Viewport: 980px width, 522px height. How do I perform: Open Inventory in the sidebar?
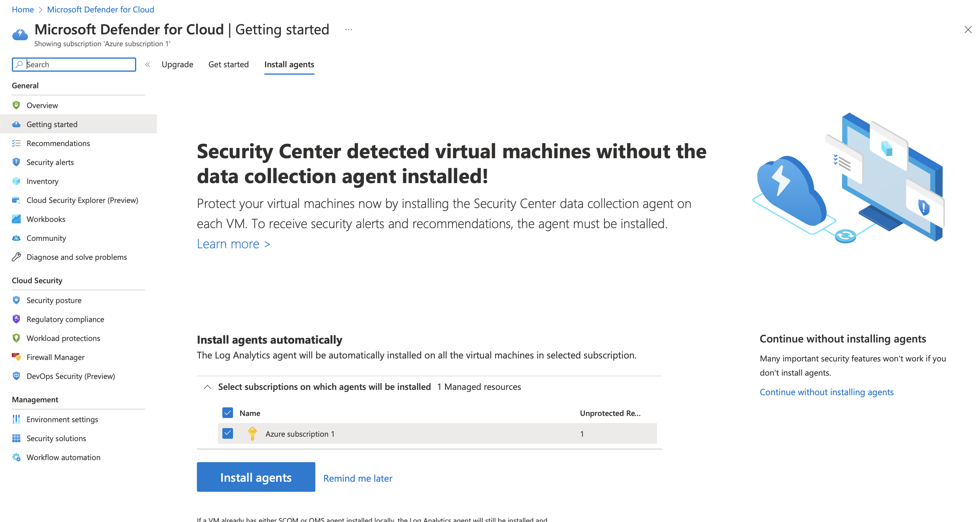pyautogui.click(x=43, y=181)
